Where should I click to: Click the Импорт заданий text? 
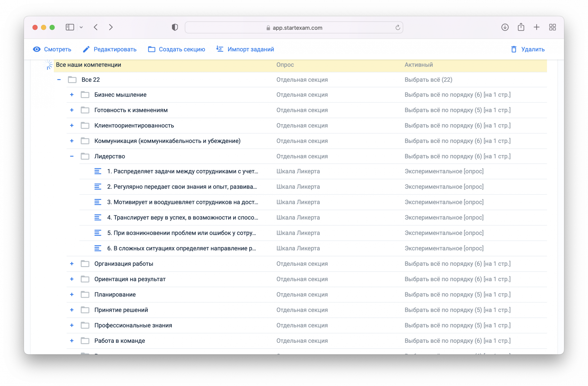[251, 49]
